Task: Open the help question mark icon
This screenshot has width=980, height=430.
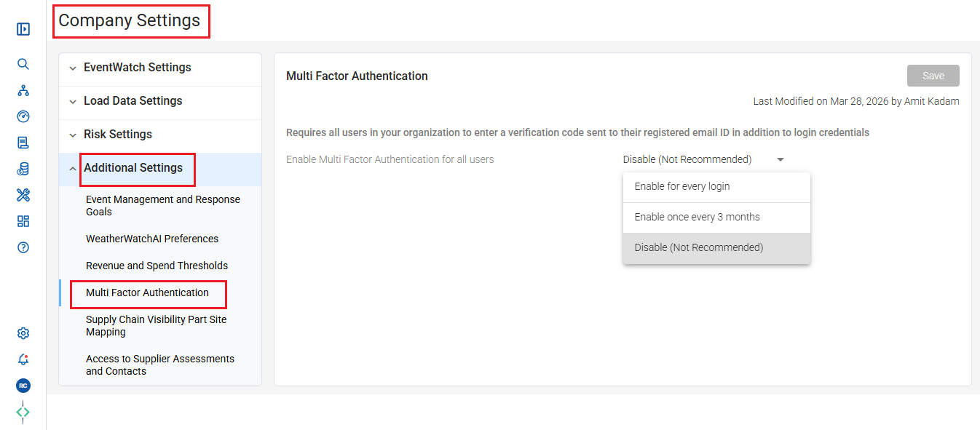Action: click(x=23, y=247)
